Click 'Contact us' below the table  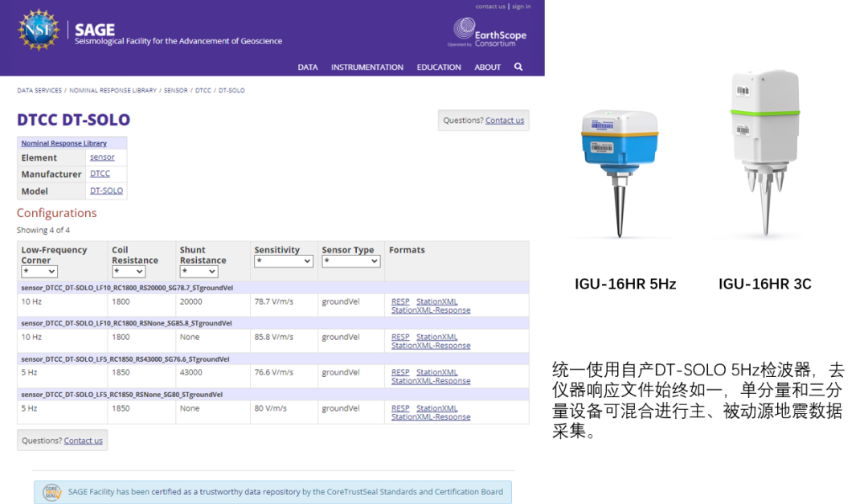tap(83, 440)
